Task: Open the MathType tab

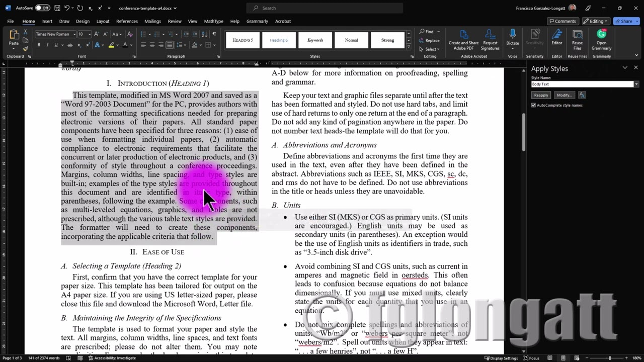Action: click(213, 21)
